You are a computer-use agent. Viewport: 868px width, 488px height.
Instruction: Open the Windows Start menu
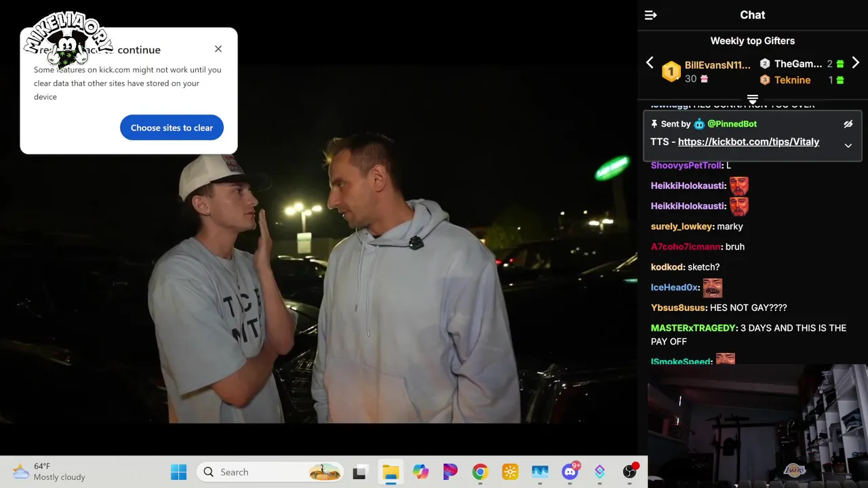tap(178, 472)
